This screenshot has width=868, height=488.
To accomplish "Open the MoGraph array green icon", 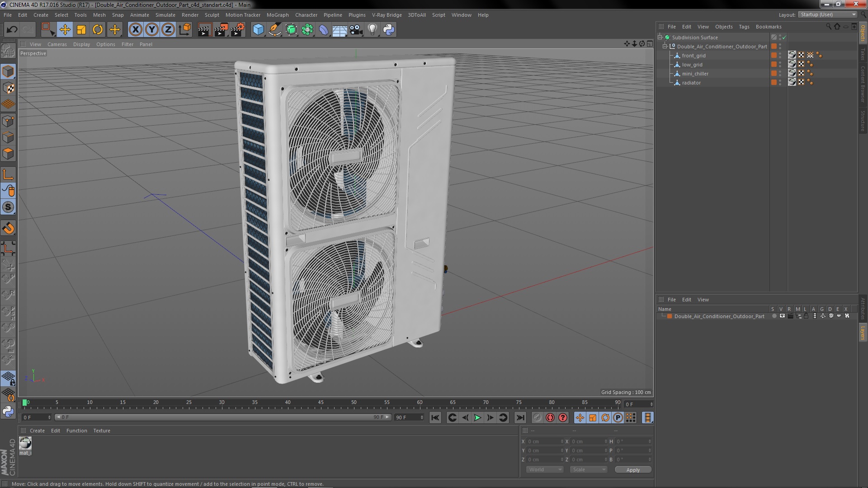I will (307, 30).
